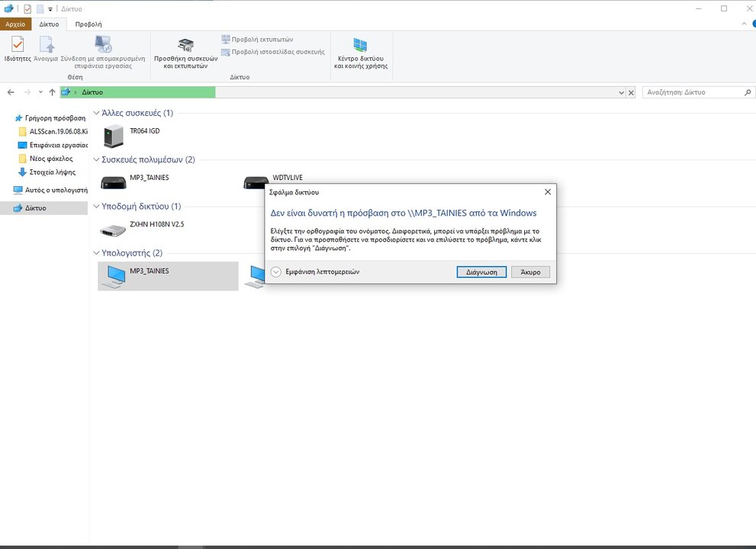The height and width of the screenshot is (549, 756).
Task: Go up one folder level arrow
Action: coord(52,92)
